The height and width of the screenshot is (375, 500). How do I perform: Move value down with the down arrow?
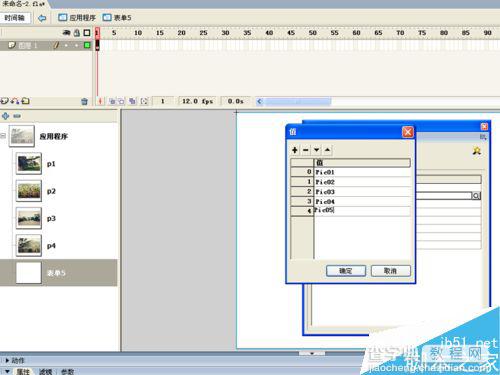coord(316,150)
